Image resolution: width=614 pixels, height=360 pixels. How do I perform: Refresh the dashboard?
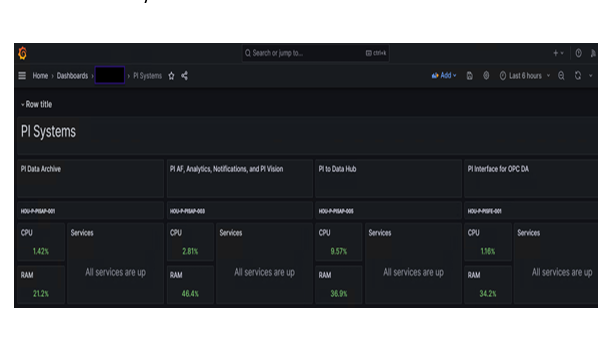point(578,76)
